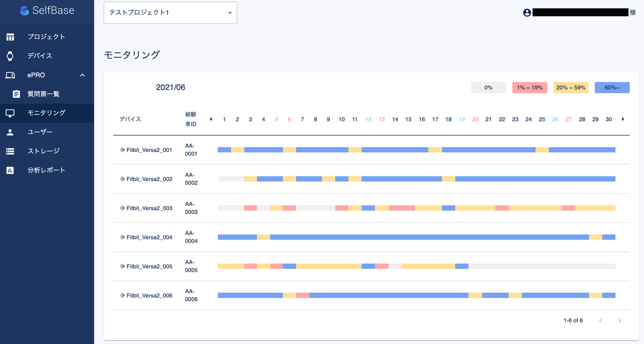Screen dimensions: 644x344
Task: Go to next month with right arrow
Action: click(622, 119)
